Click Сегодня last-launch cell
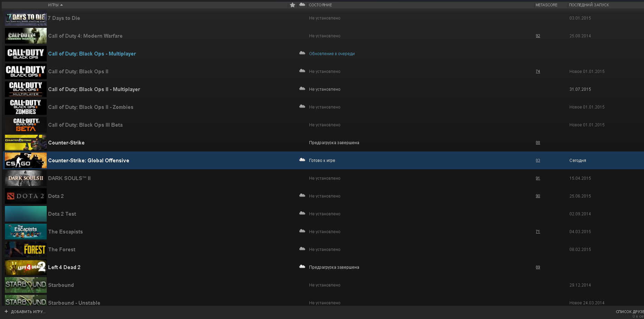 coord(578,161)
